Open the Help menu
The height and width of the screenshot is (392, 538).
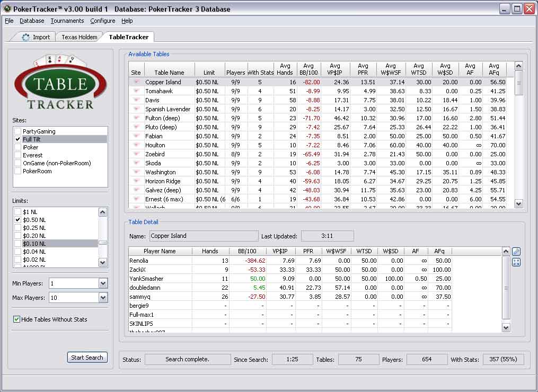point(127,21)
